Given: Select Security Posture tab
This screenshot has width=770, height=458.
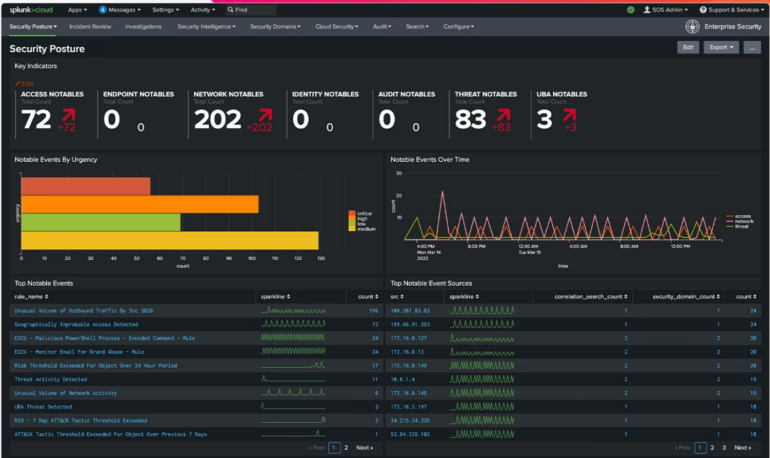Looking at the screenshot, I should (33, 27).
